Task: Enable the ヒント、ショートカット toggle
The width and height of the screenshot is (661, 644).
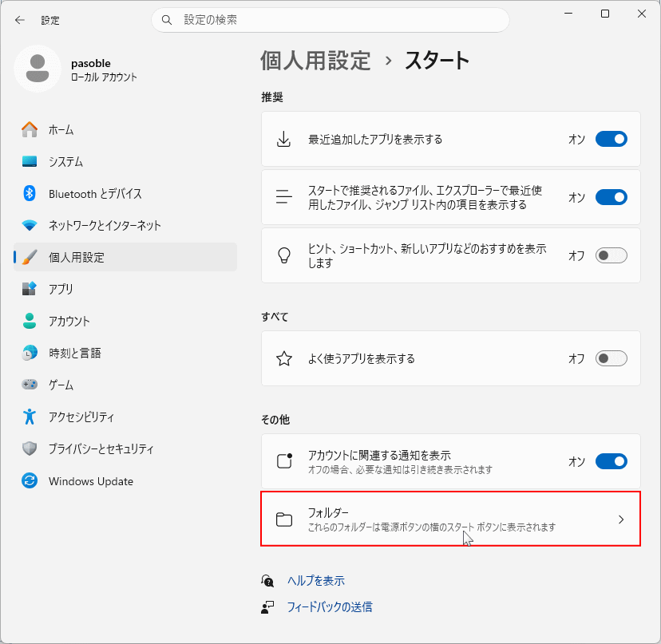Action: point(611,254)
